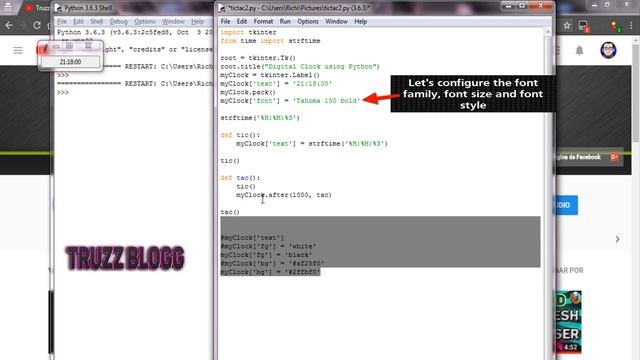Click 'import tkinter' code line
This screenshot has height=360, width=640.
tap(248, 32)
